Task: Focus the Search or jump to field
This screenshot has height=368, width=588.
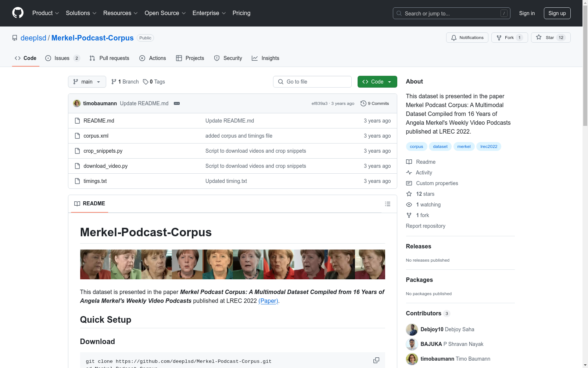Action: [452, 13]
